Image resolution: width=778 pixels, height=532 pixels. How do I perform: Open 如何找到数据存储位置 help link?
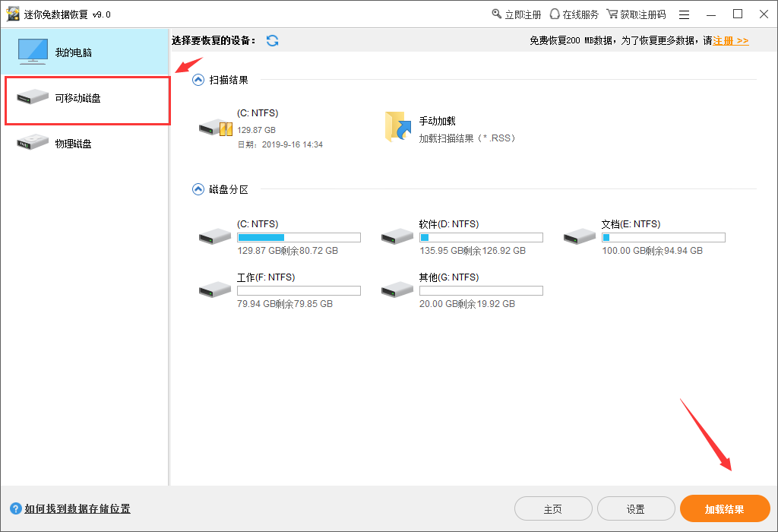pyautogui.click(x=77, y=508)
